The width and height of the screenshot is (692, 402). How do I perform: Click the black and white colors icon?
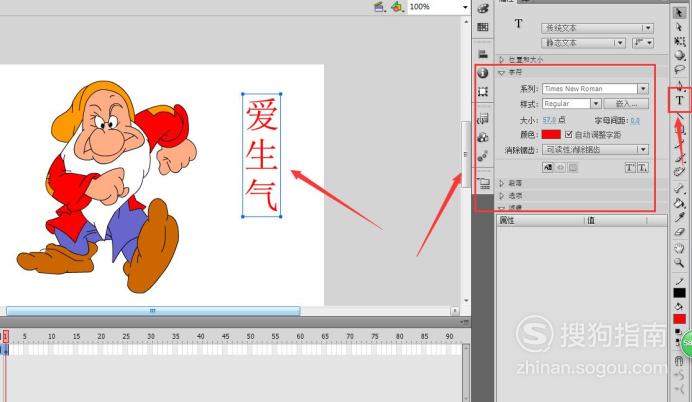(x=678, y=332)
